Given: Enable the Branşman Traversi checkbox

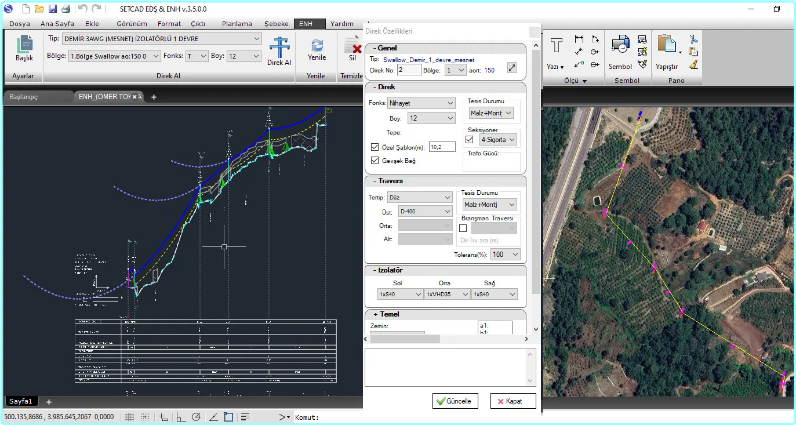Looking at the screenshot, I should tap(463, 228).
